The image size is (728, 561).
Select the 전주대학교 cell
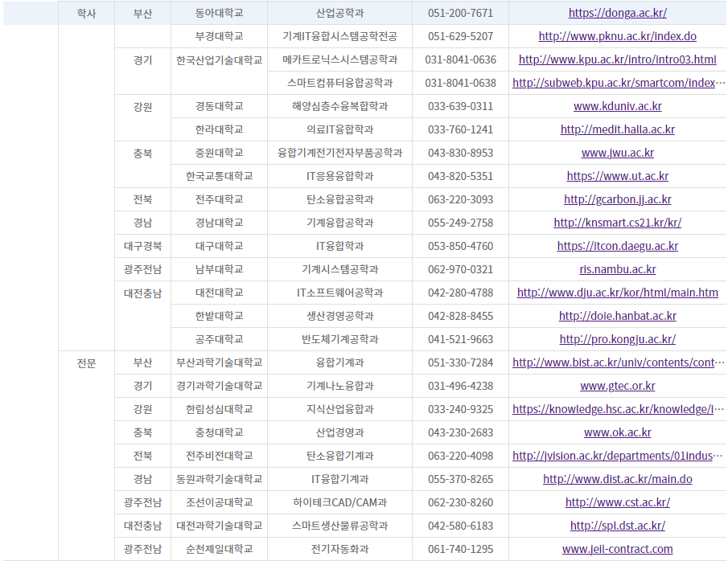pyautogui.click(x=219, y=199)
